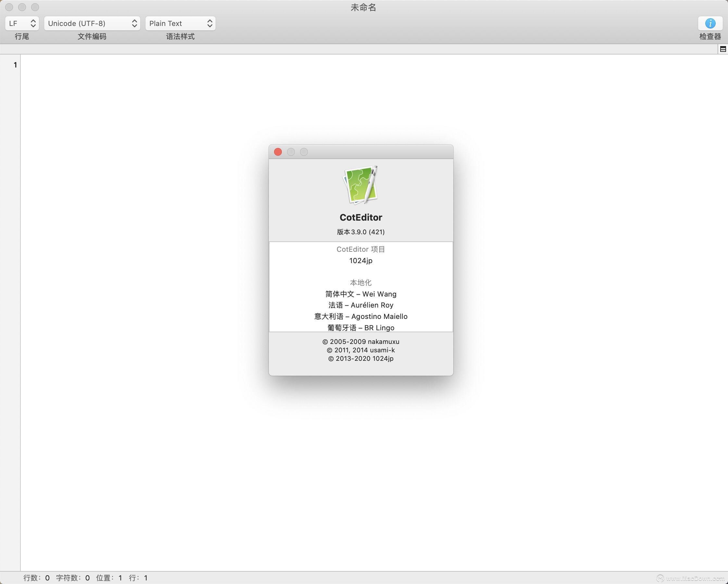Click the split editor icon below the toolbar

click(x=723, y=49)
